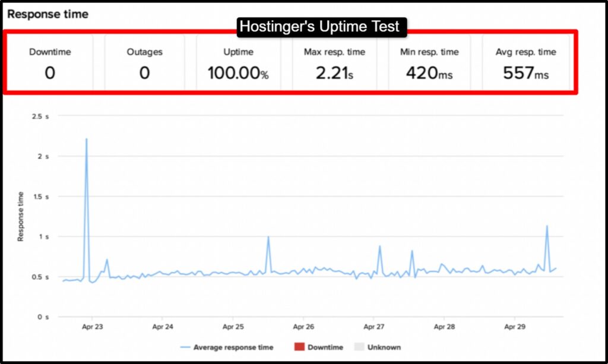The height and width of the screenshot is (364, 608).
Task: Select the Uptime 100.00% card
Action: click(x=238, y=62)
